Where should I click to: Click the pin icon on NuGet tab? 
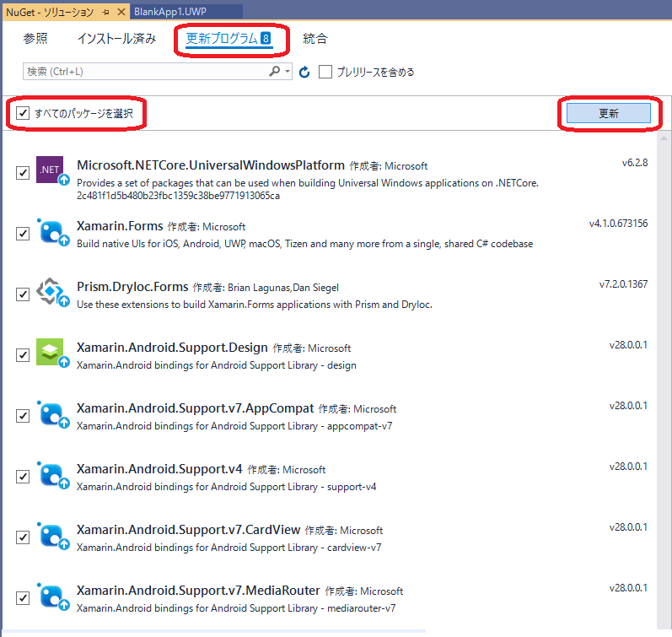(106, 12)
